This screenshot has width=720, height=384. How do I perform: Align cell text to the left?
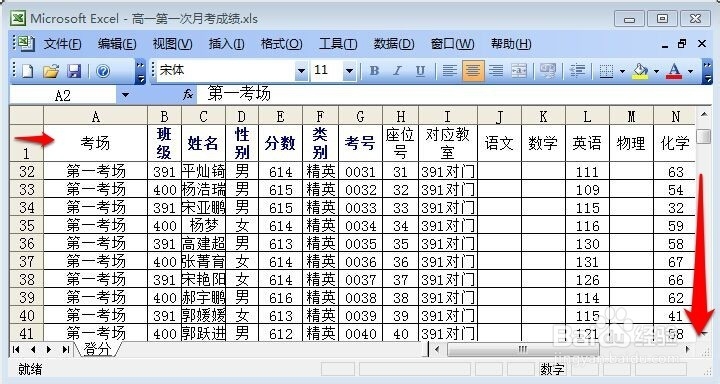click(450, 71)
